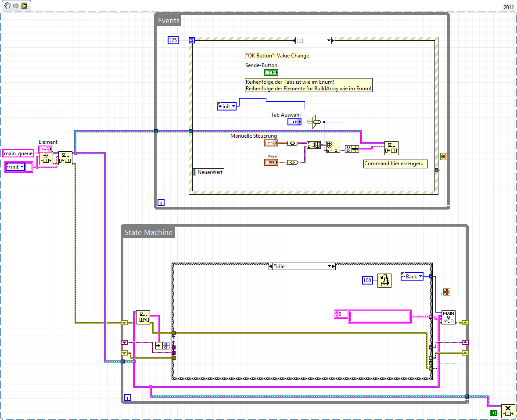The width and height of the screenshot is (517, 420).
Task: Select the type cast node beside Tab Auswahl
Action: pyautogui.click(x=314, y=122)
